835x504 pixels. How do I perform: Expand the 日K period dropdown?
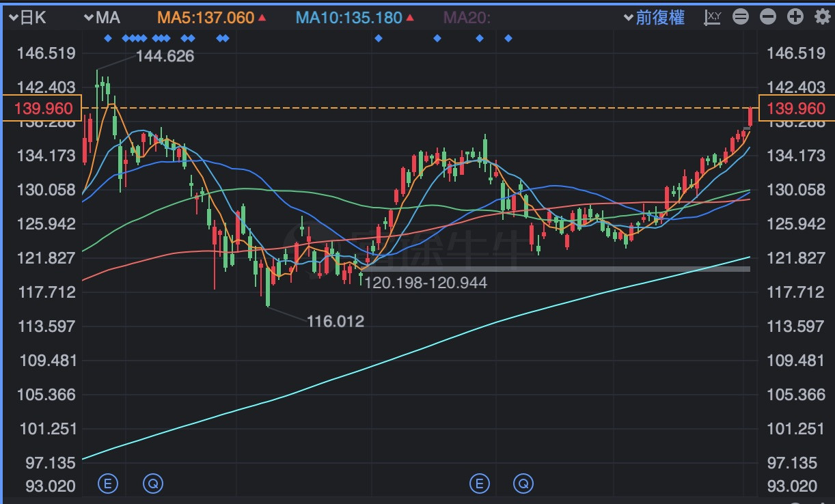click(x=27, y=18)
